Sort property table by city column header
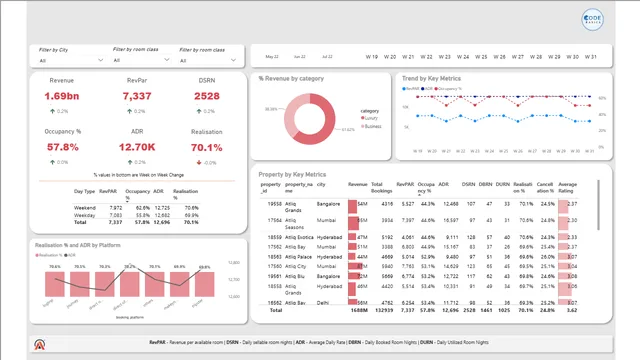640x360 pixels. coord(321,184)
